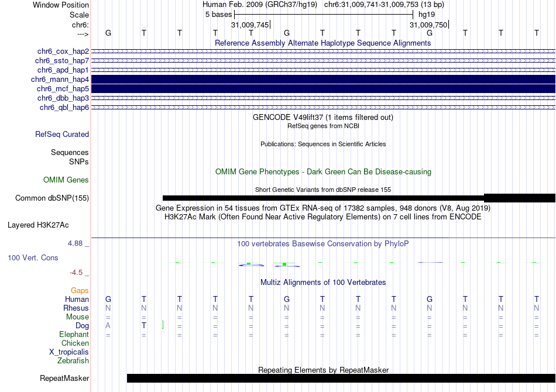Click the RepeatMasker track label
The image size is (556, 392).
[x=64, y=378]
